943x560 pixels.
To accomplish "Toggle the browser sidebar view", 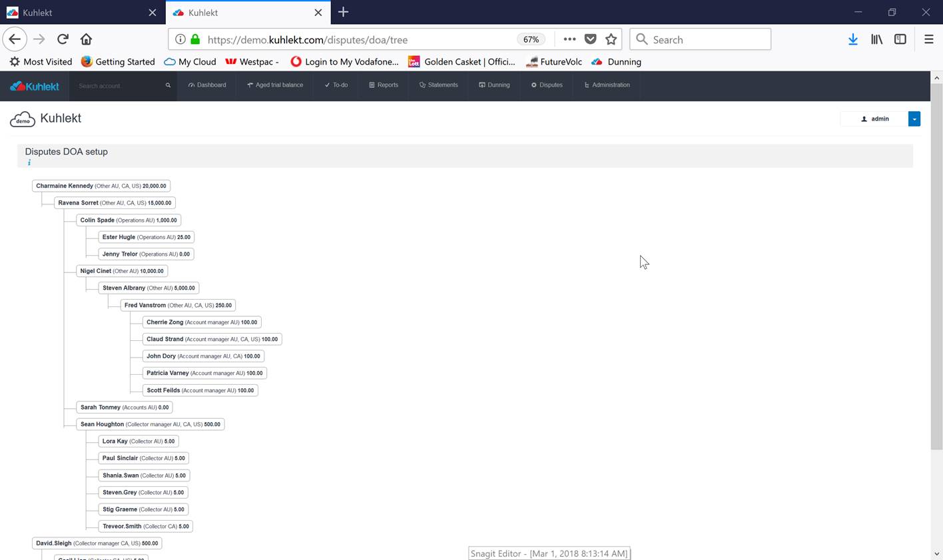I will pos(900,39).
